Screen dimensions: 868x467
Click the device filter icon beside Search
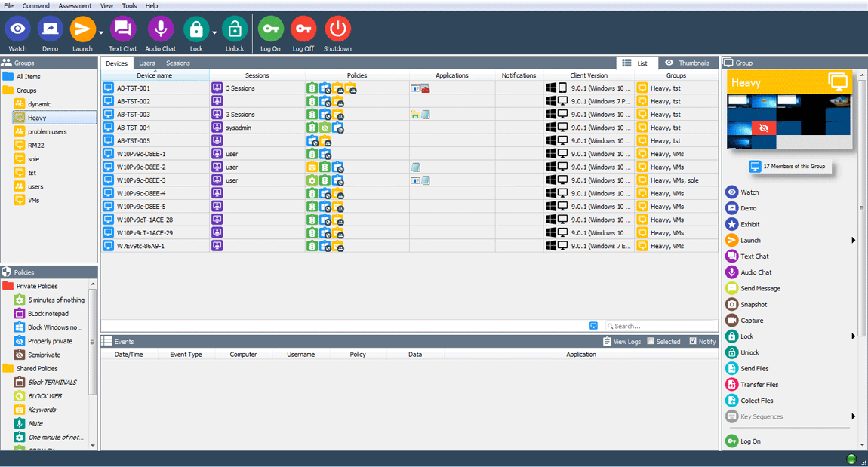click(593, 326)
